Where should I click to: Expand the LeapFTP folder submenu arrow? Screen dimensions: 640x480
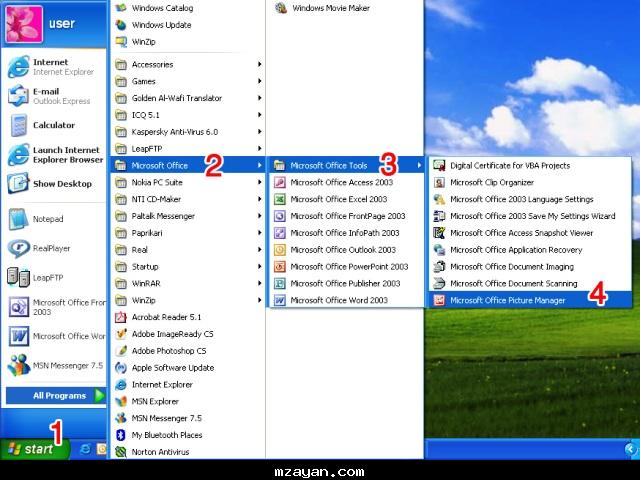click(x=260, y=149)
